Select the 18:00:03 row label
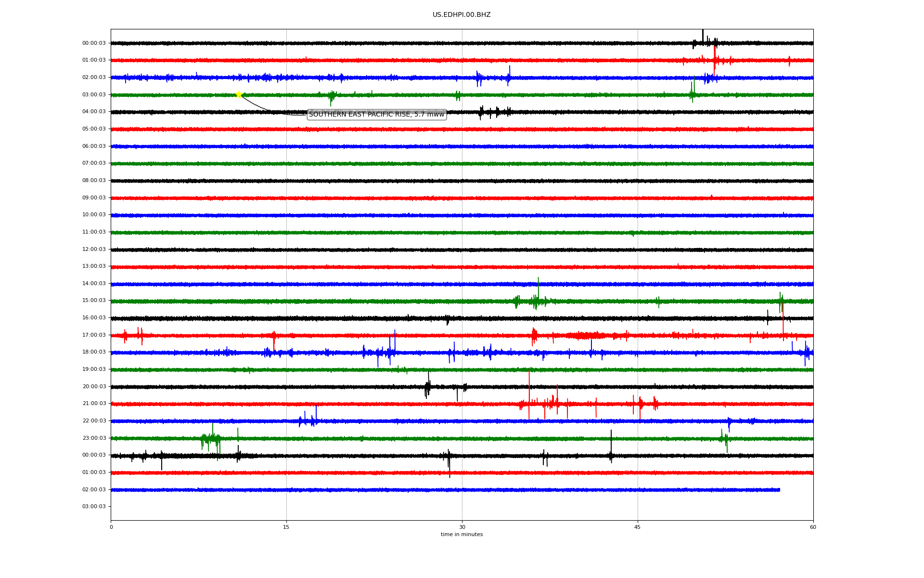The height and width of the screenshot is (578, 924). click(x=94, y=352)
